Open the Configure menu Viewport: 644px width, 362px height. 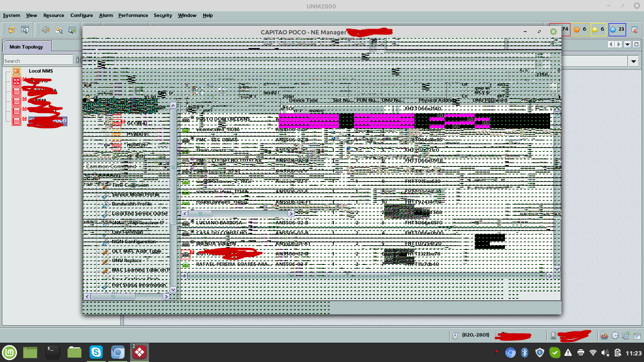point(82,15)
